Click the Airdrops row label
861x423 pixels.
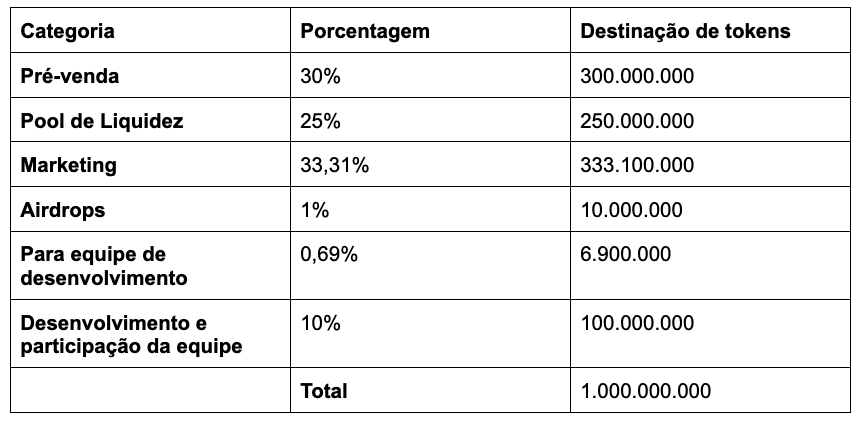click(x=150, y=209)
